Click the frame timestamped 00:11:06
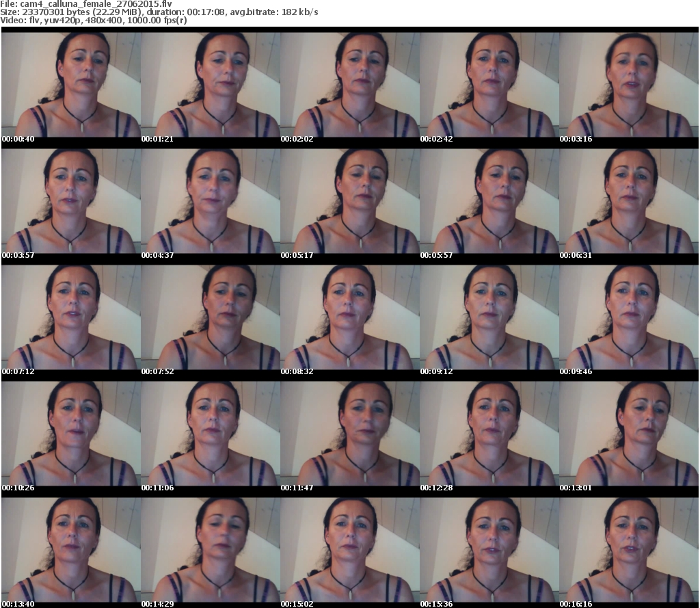700x608 pixels. click(x=211, y=434)
